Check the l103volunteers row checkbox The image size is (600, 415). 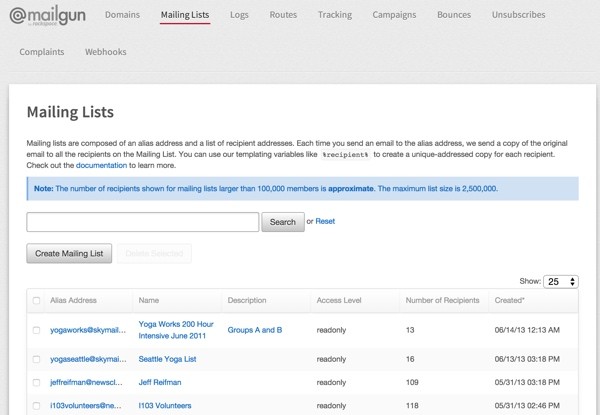click(36, 406)
